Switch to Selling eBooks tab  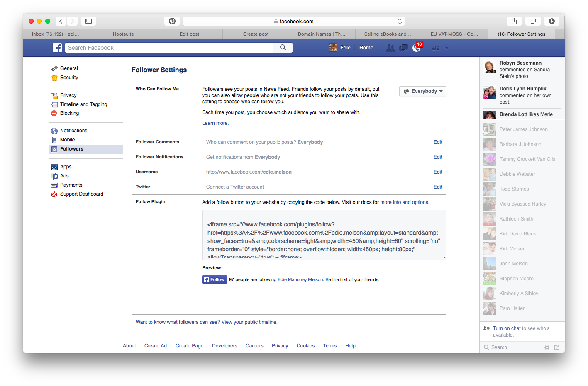(388, 34)
